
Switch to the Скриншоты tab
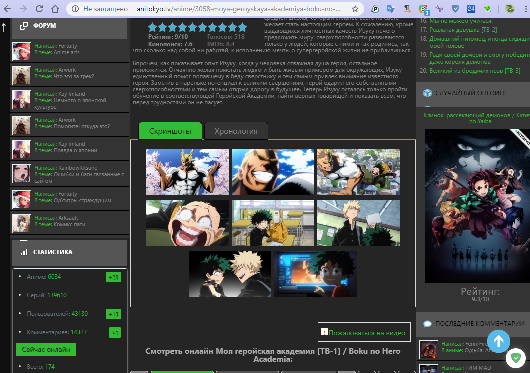(x=170, y=131)
